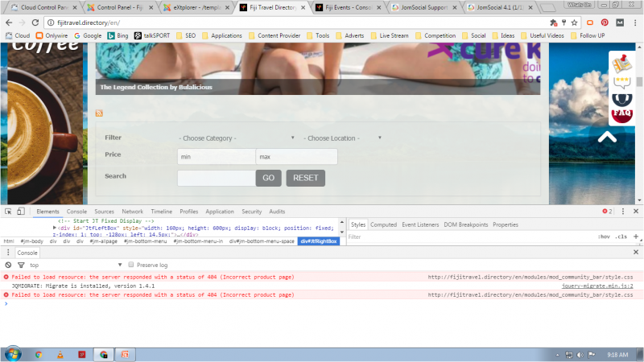The height and width of the screenshot is (362, 644).
Task: Click the blocked plugin puzzle icon
Action: click(554, 23)
